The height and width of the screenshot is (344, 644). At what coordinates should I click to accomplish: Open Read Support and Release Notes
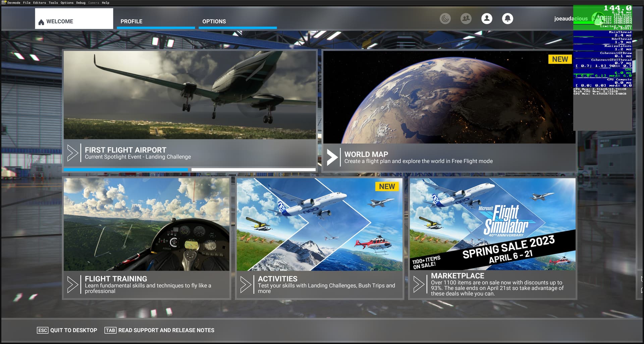tap(160, 330)
